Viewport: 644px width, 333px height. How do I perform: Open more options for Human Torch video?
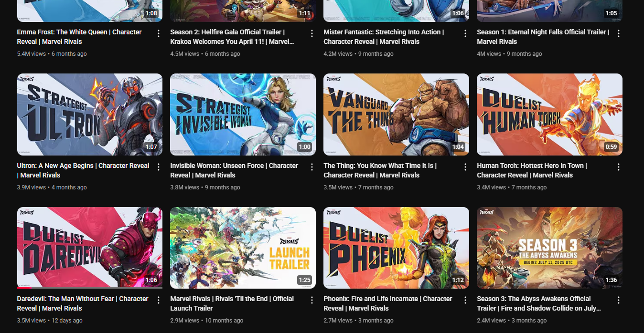pos(619,167)
